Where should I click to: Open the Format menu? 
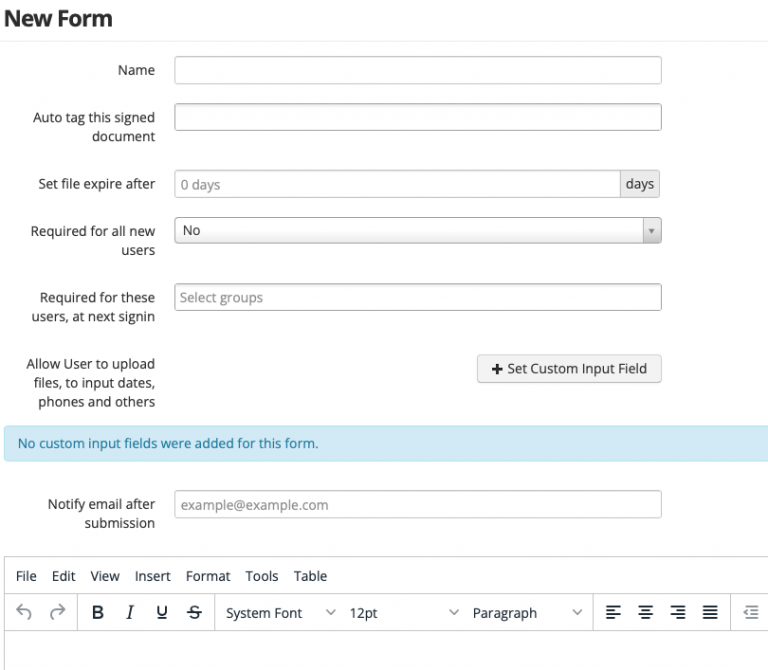click(x=208, y=576)
